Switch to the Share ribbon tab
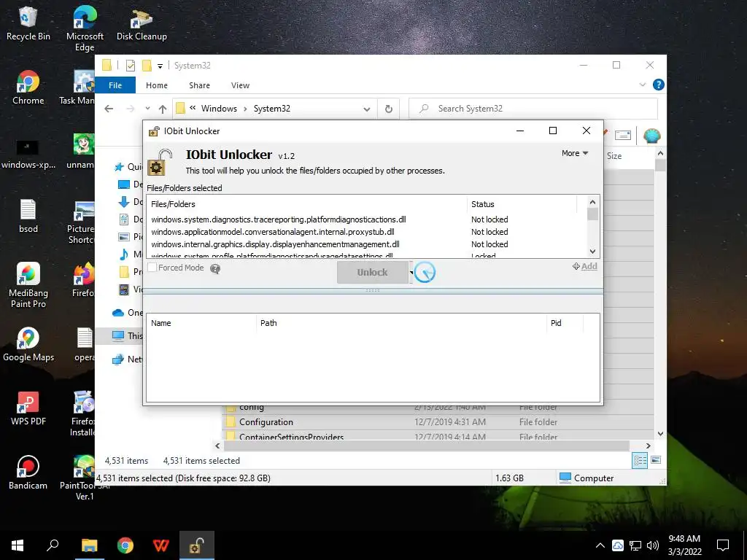 pos(199,85)
